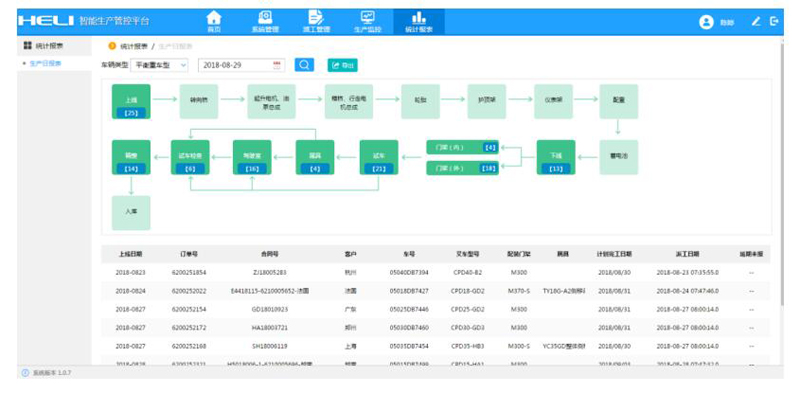This screenshot has height=393, width=800.
Task: Open the 平衡重车型 vehicle type dropdown
Action: tap(159, 65)
